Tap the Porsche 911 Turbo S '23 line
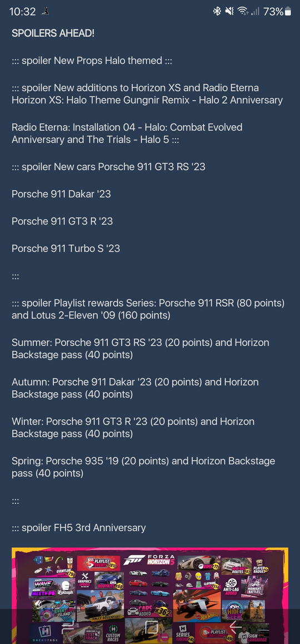This screenshot has width=300, height=644. (x=66, y=249)
